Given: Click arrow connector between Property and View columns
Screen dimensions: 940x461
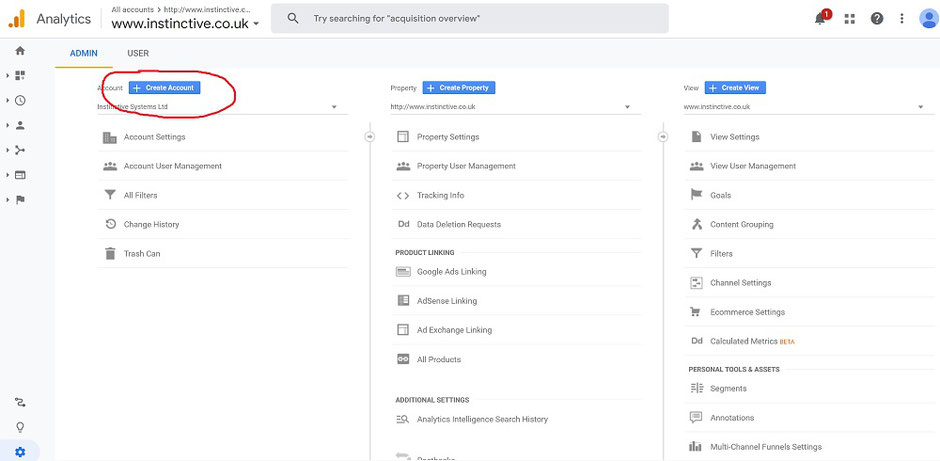Looking at the screenshot, I should [x=662, y=137].
